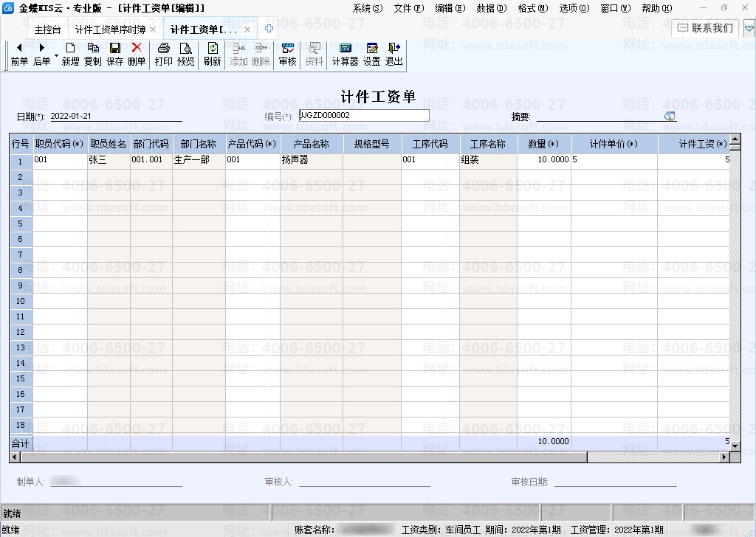756x537 pixels.
Task: Click horizontal scrollbar left arrow
Action: pyautogui.click(x=15, y=457)
